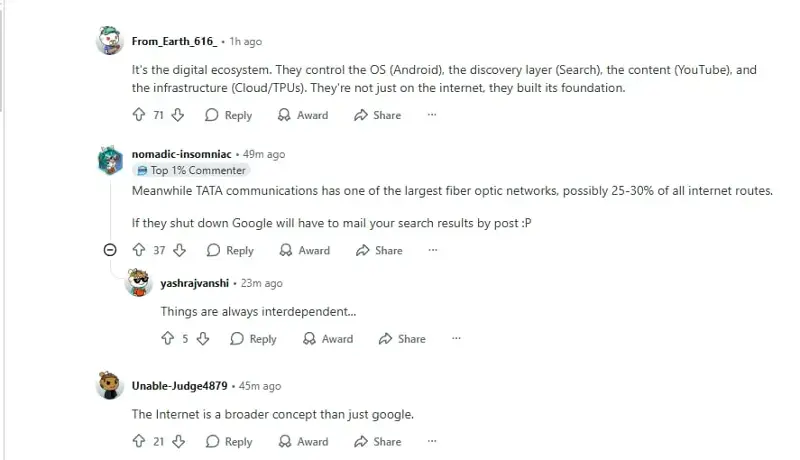Open more options on From_Earth_616_'s comment
The width and height of the screenshot is (800, 460).
tap(432, 115)
